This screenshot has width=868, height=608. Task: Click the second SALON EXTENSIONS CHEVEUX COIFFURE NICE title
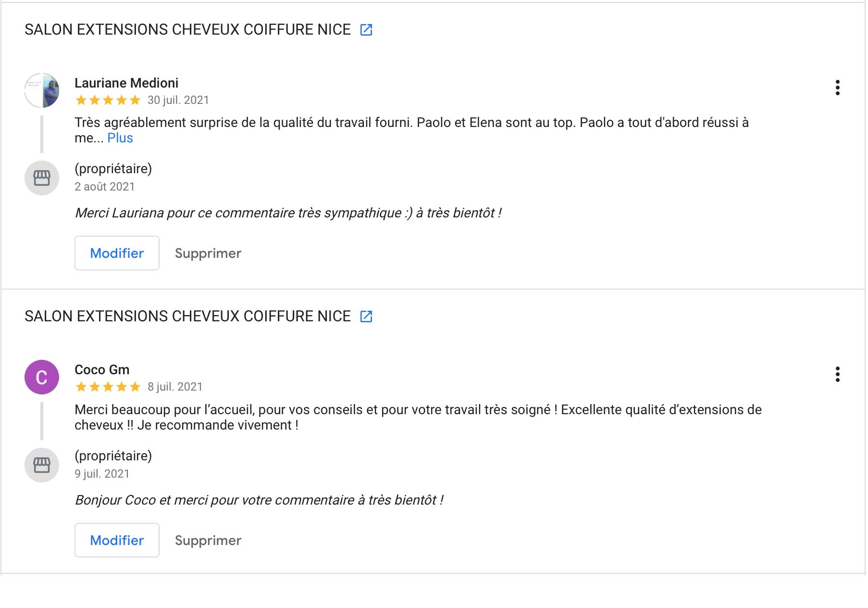[x=187, y=317]
